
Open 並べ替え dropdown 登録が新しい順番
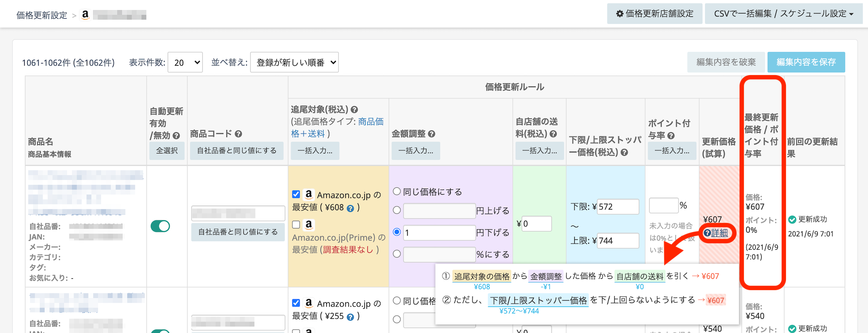294,62
